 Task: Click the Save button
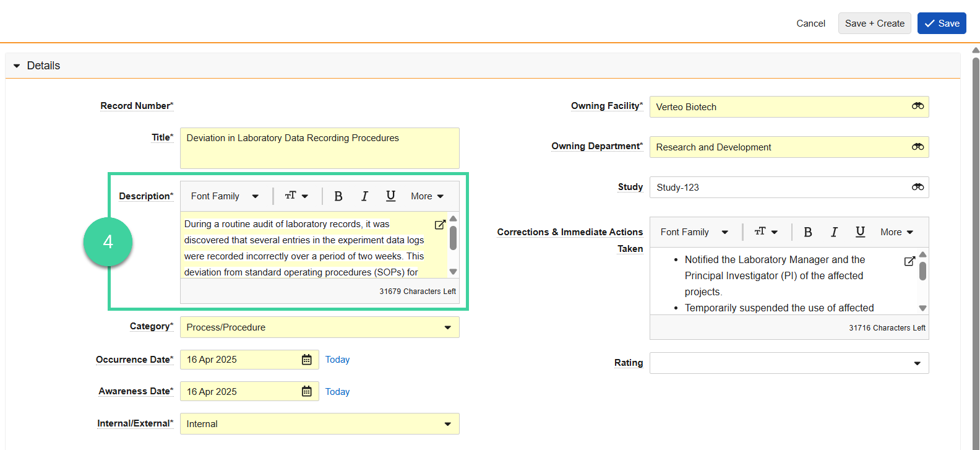[942, 24]
